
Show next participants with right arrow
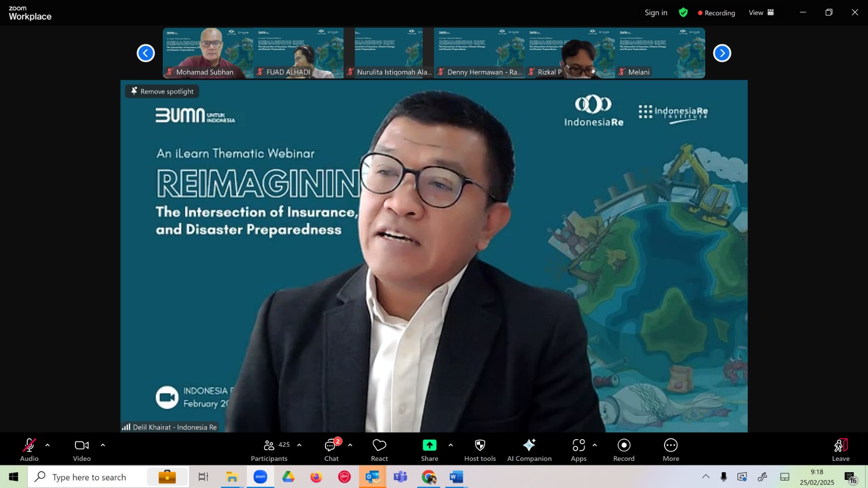coord(722,53)
